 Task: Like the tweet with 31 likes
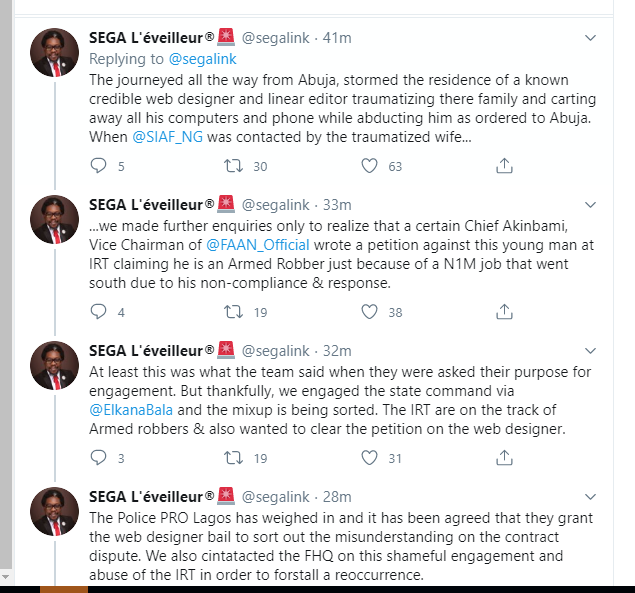[369, 458]
